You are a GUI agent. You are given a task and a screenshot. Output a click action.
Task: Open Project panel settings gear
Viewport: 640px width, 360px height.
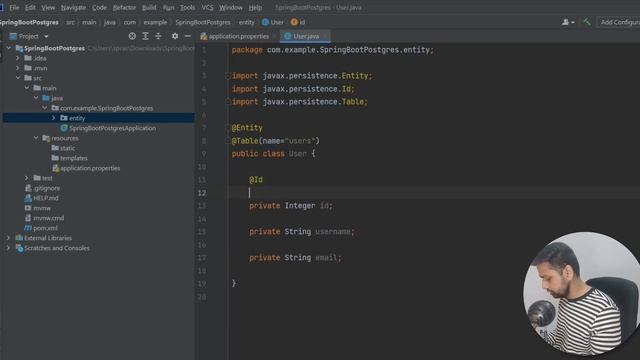click(175, 36)
